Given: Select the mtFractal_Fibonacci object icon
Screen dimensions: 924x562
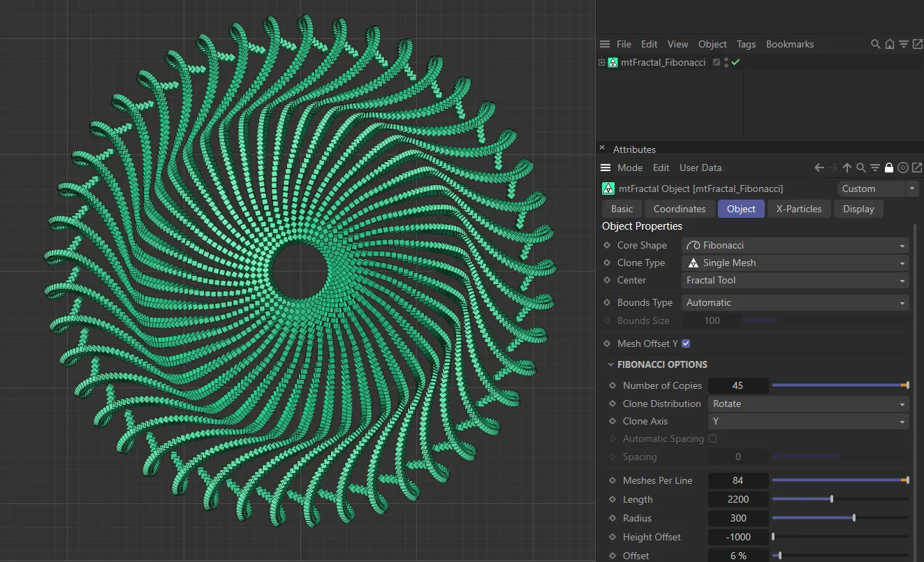Looking at the screenshot, I should (x=613, y=62).
